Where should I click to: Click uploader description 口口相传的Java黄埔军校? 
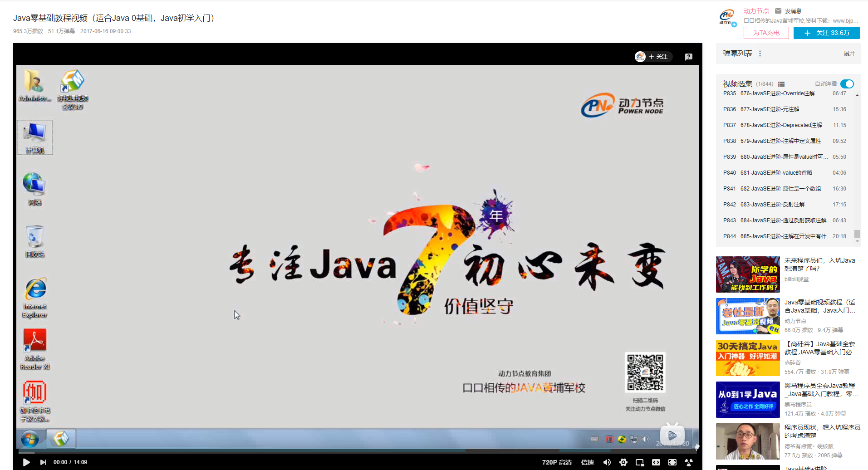tap(801, 21)
